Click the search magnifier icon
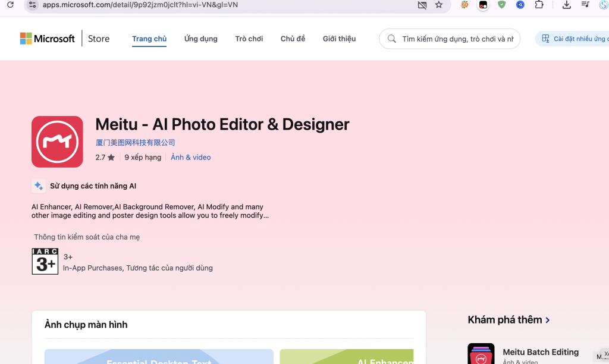This screenshot has height=364, width=609. tap(392, 39)
